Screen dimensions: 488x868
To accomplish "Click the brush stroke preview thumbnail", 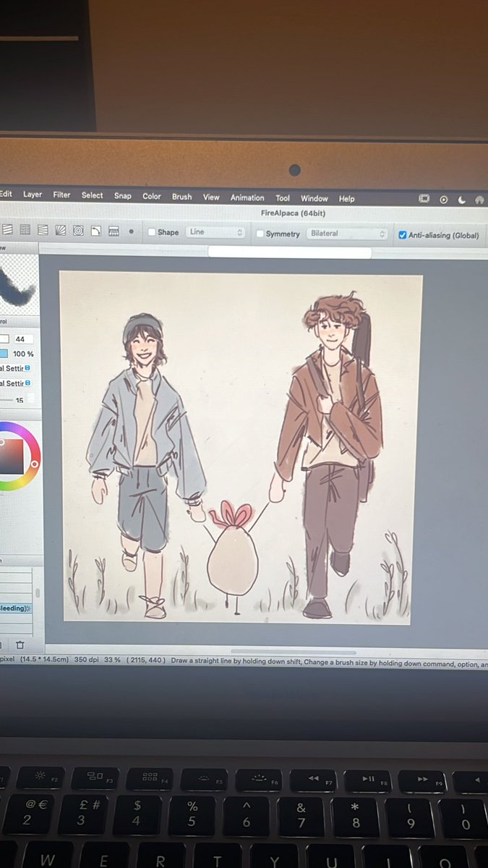I will [x=18, y=286].
